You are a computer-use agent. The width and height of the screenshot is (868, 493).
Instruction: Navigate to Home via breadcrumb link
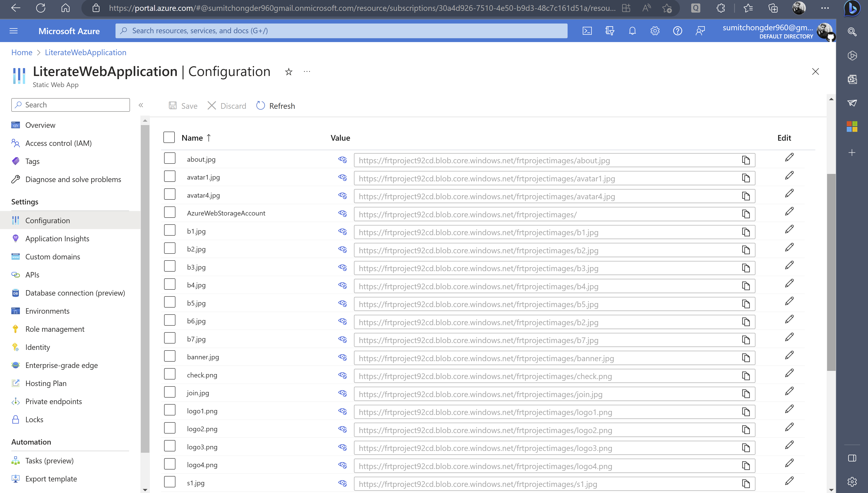click(22, 52)
